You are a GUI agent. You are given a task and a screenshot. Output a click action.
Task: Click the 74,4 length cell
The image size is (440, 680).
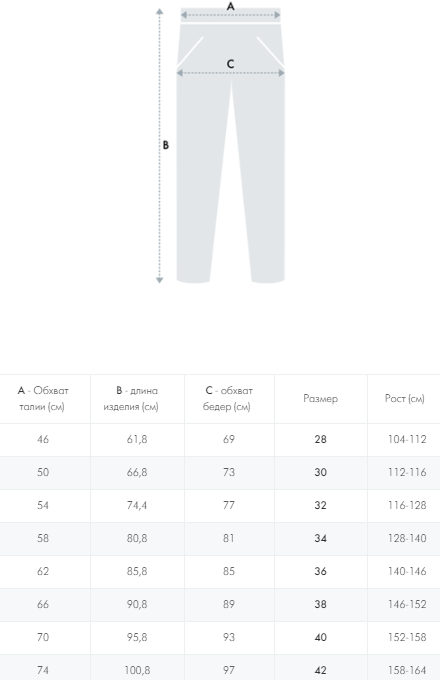137,505
